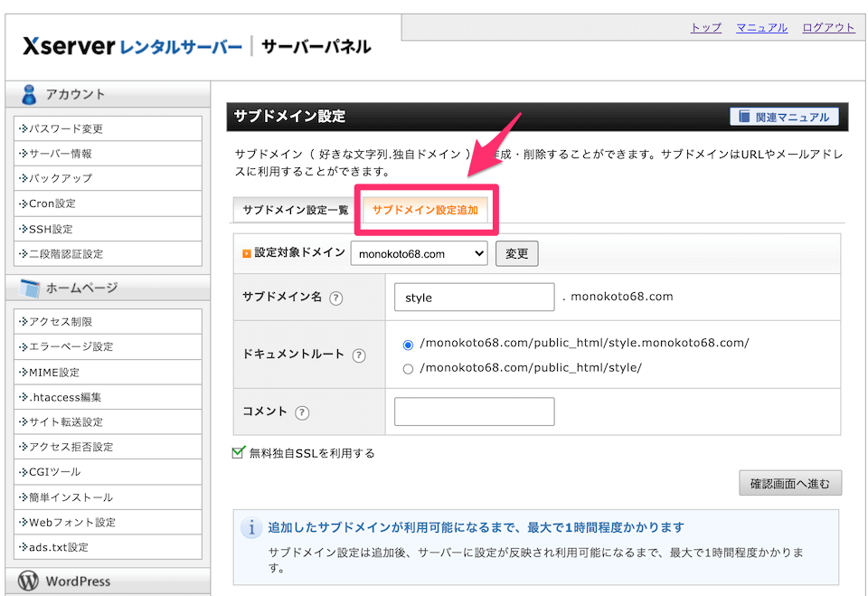Select the style.monokoto68.com document root radio

click(408, 345)
